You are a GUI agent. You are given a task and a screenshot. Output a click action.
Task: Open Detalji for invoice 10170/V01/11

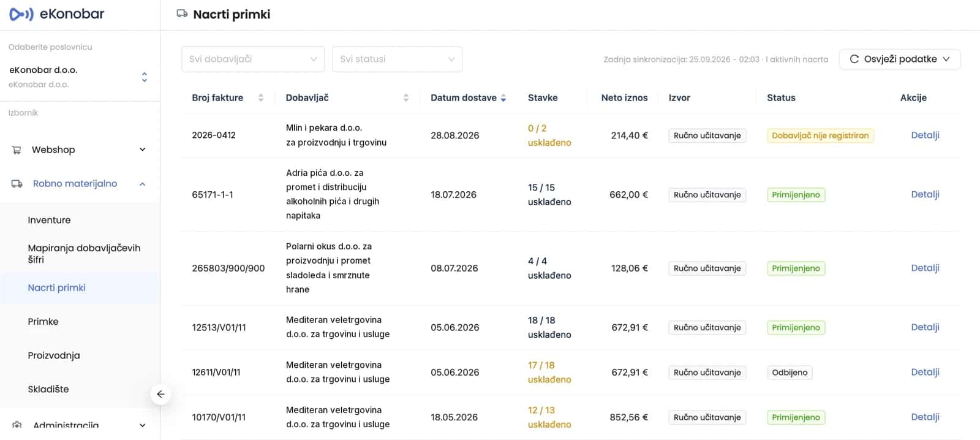925,417
